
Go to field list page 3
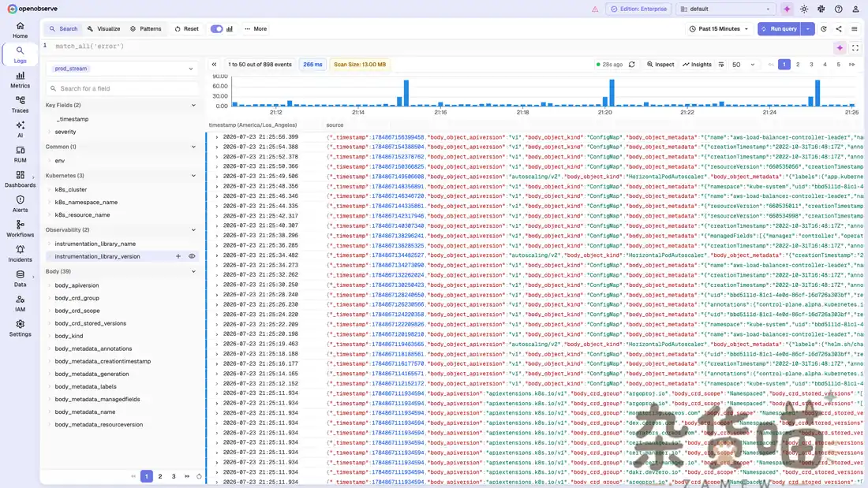pyautogui.click(x=174, y=476)
